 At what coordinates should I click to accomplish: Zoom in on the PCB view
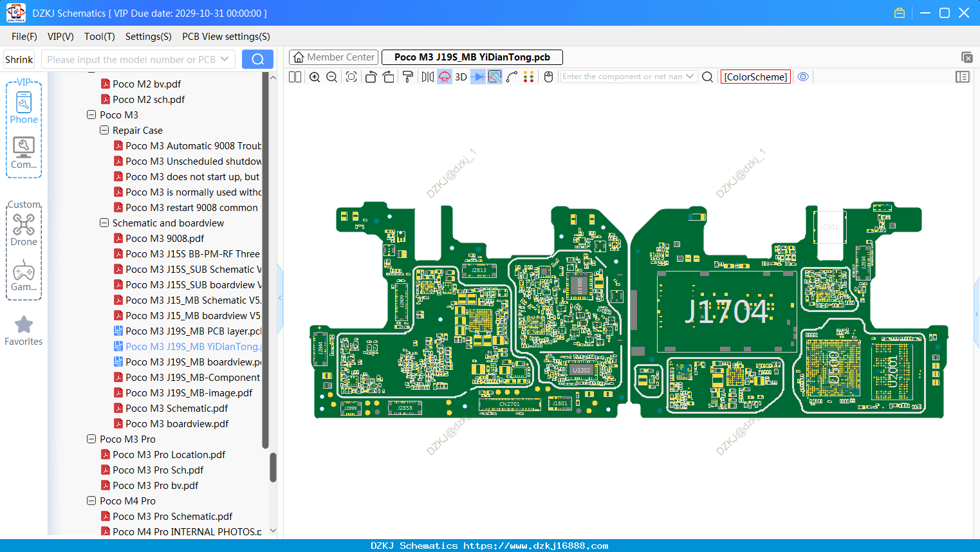coord(315,77)
